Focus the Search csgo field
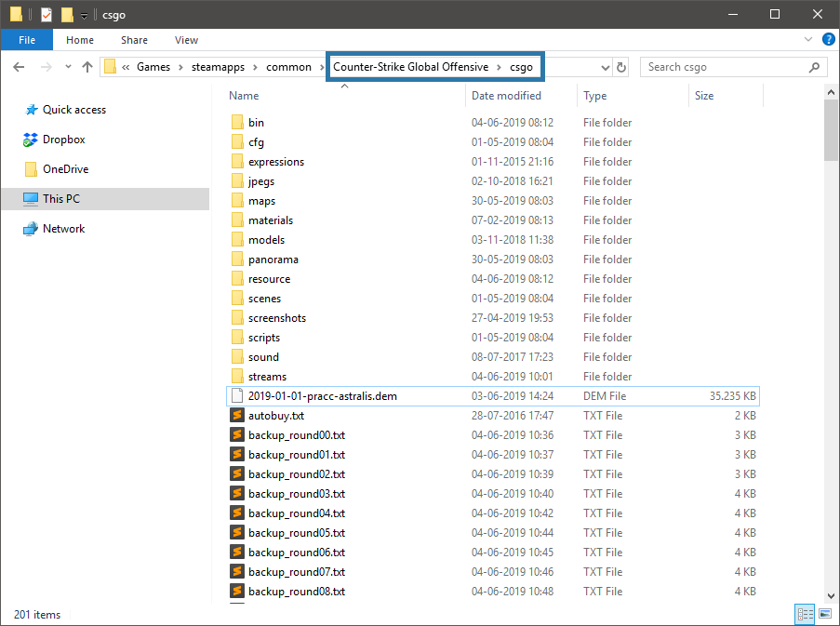Image resolution: width=840 pixels, height=626 pixels. tap(731, 67)
